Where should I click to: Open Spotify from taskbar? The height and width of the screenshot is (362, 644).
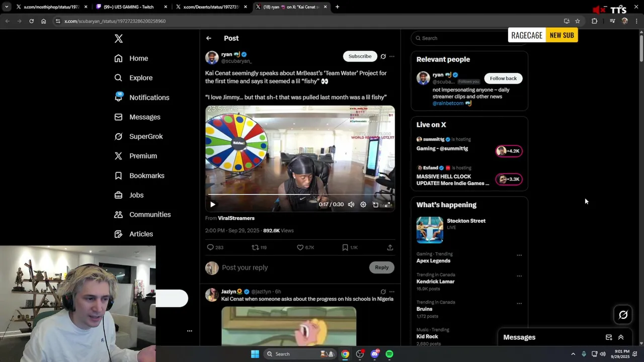point(389,354)
